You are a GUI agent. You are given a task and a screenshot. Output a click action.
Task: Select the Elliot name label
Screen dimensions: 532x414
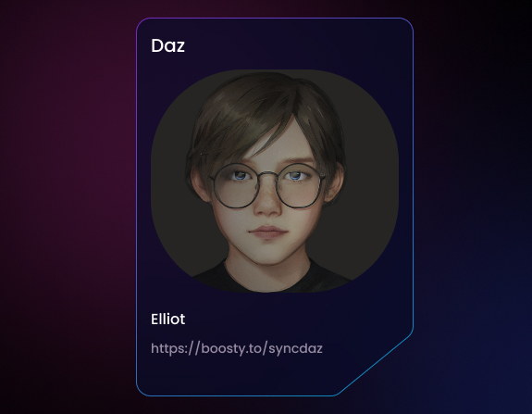(168, 319)
